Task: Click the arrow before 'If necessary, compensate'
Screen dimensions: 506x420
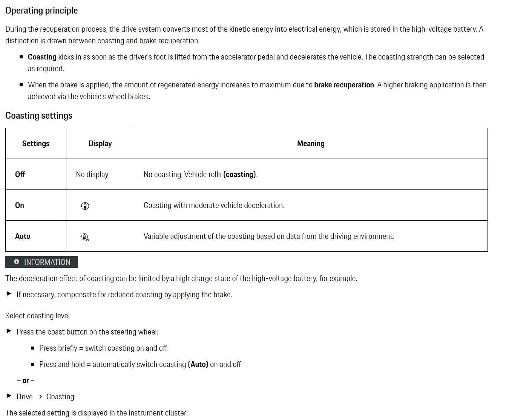Action: coord(9,294)
